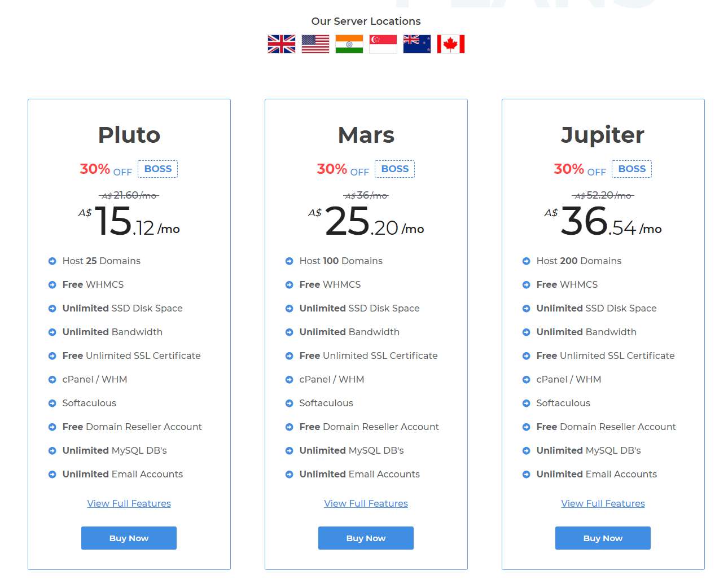Click Buy Now under Jupiter
The width and height of the screenshot is (728, 588).
(x=603, y=538)
